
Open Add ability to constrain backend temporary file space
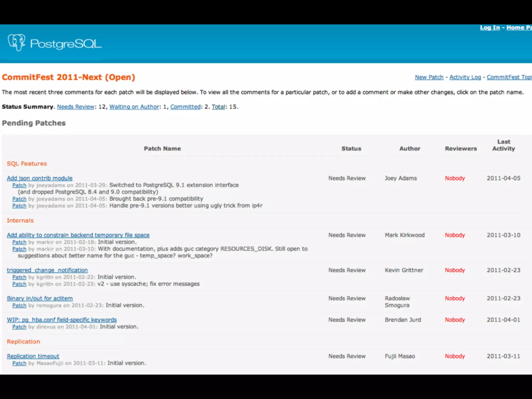pyautogui.click(x=78, y=235)
